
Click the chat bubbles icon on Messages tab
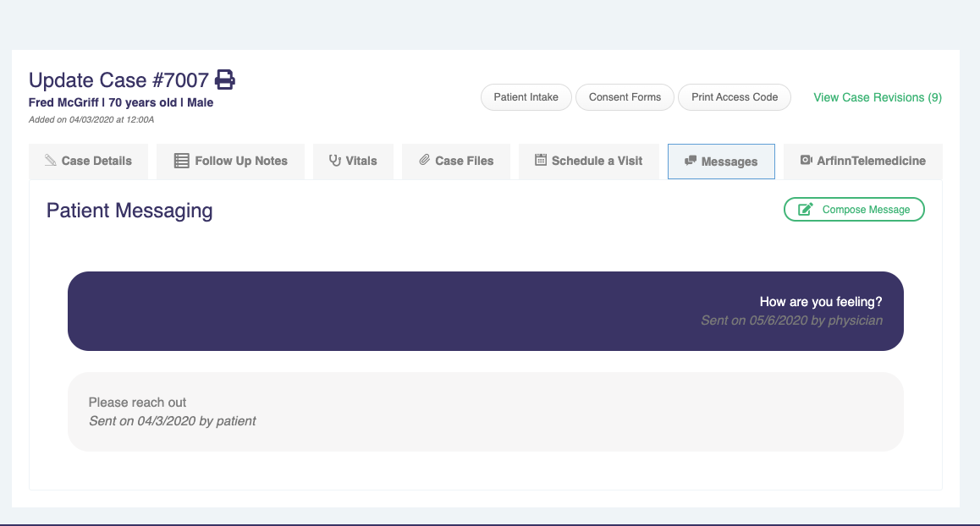691,161
